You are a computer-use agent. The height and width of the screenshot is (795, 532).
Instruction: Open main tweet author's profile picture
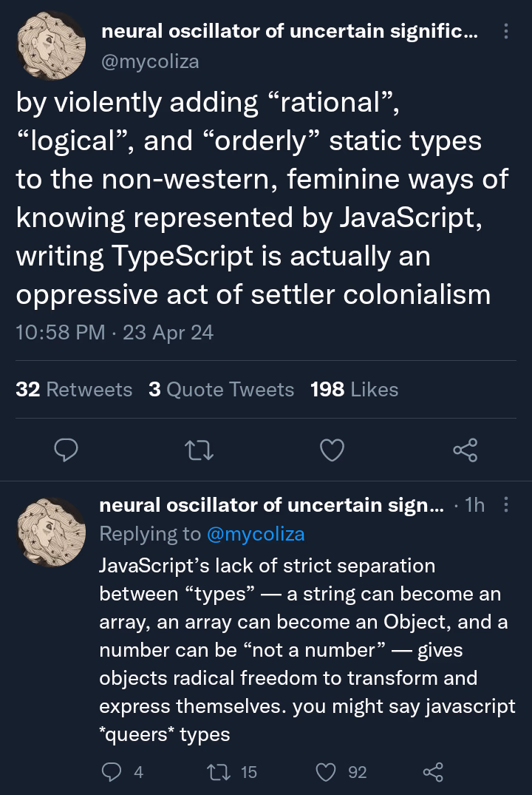click(51, 46)
